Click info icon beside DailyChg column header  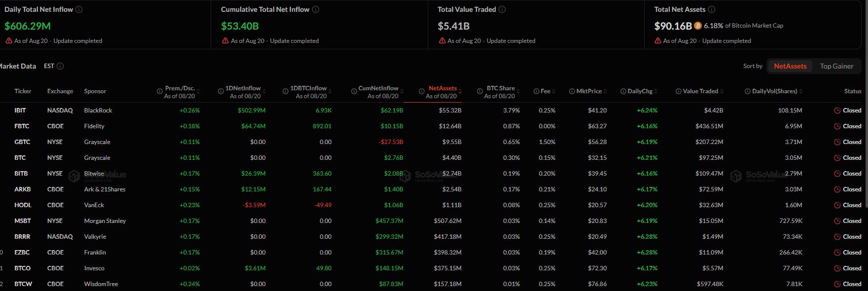pos(623,91)
